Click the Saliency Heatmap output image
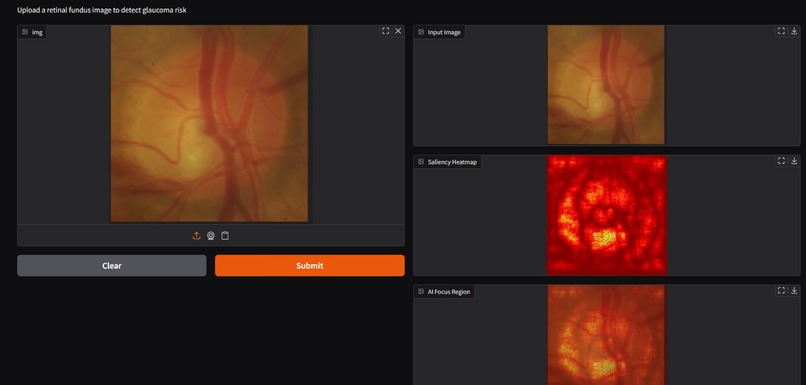This screenshot has height=385, width=806. [607, 215]
